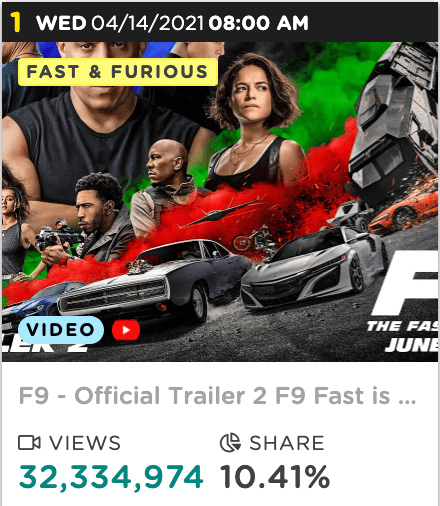This screenshot has height=506, width=440.
Task: Click the red YouTube play icon
Action: coord(126,330)
